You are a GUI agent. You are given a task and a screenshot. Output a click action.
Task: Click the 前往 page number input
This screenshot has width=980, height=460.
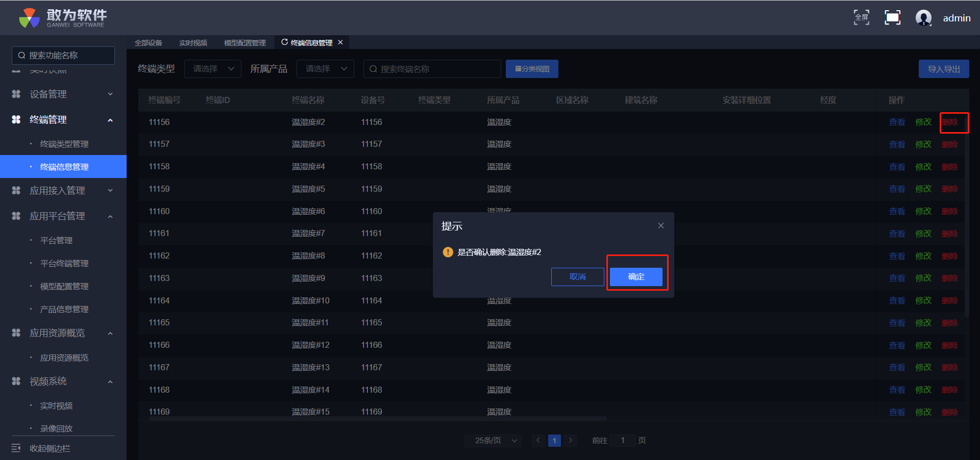click(x=623, y=440)
